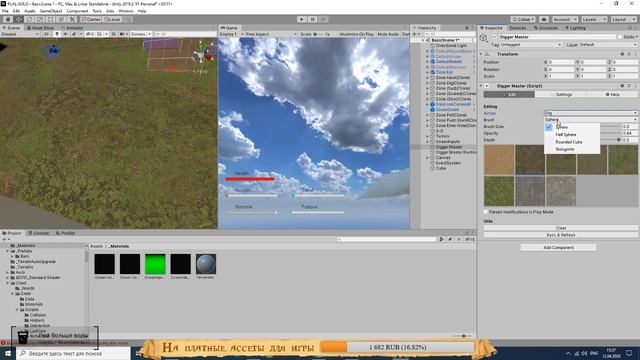640x360 pixels.
Task: Toggle Digger Master active checkbox
Action: (495, 37)
